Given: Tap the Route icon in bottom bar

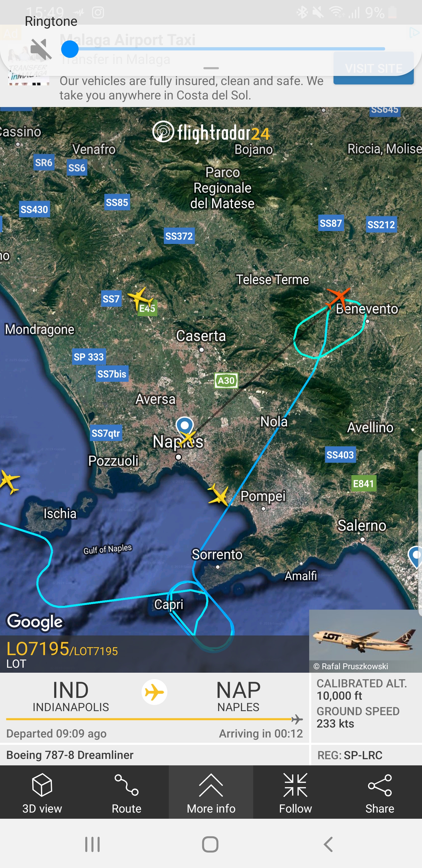Looking at the screenshot, I should click(126, 785).
